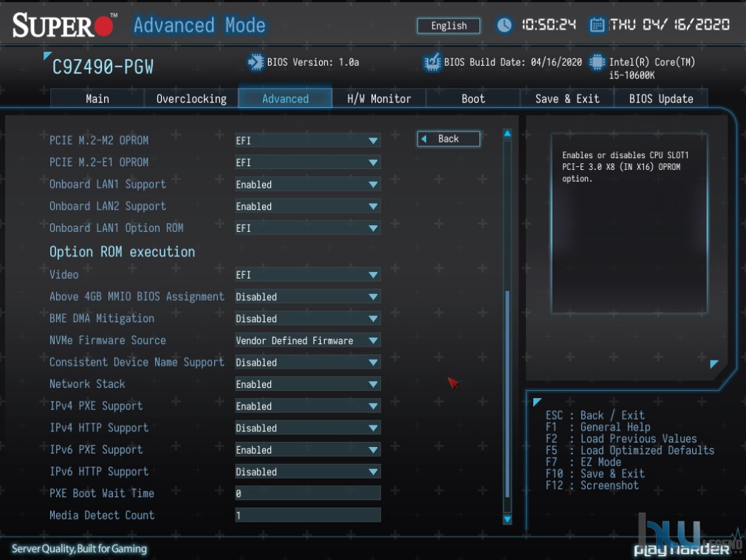
Task: Click the 'Intel(R) Core(TM) i5-10600K' text
Action: click(x=651, y=69)
